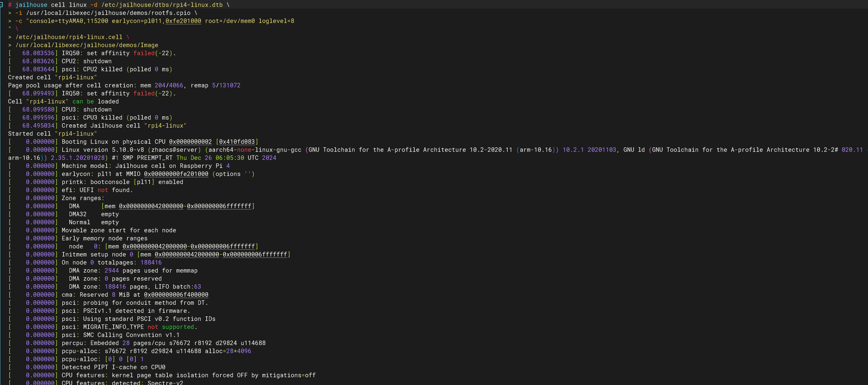Screen dimensions: 868x385
Task: Click the physical CPU address "0x0000000002"
Action: [190, 142]
